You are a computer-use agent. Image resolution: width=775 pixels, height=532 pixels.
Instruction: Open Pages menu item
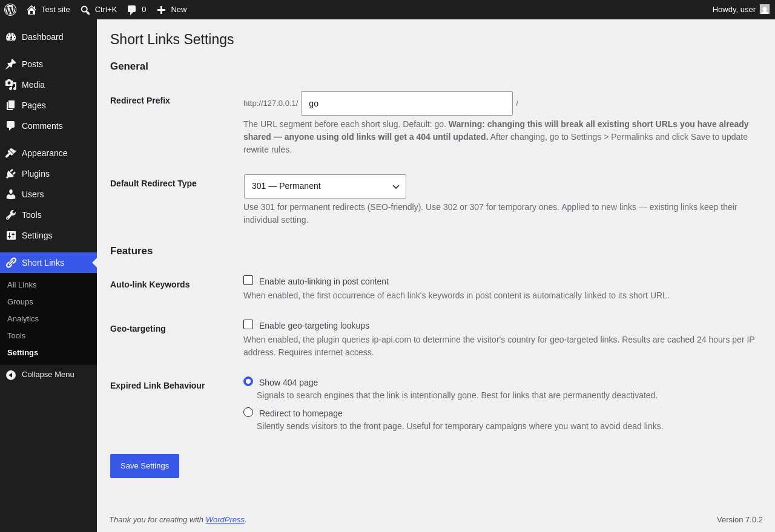pyautogui.click(x=48, y=105)
